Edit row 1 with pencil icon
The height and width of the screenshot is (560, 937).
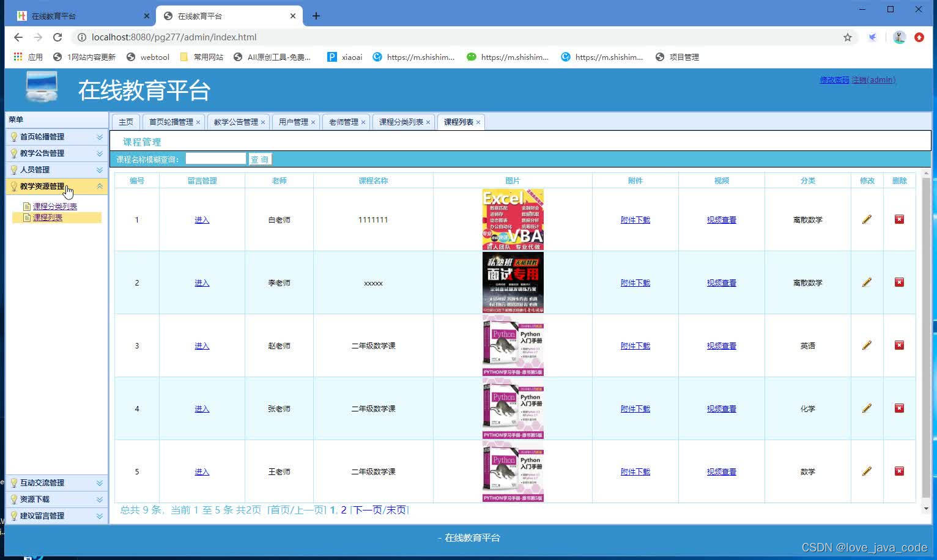coord(867,219)
